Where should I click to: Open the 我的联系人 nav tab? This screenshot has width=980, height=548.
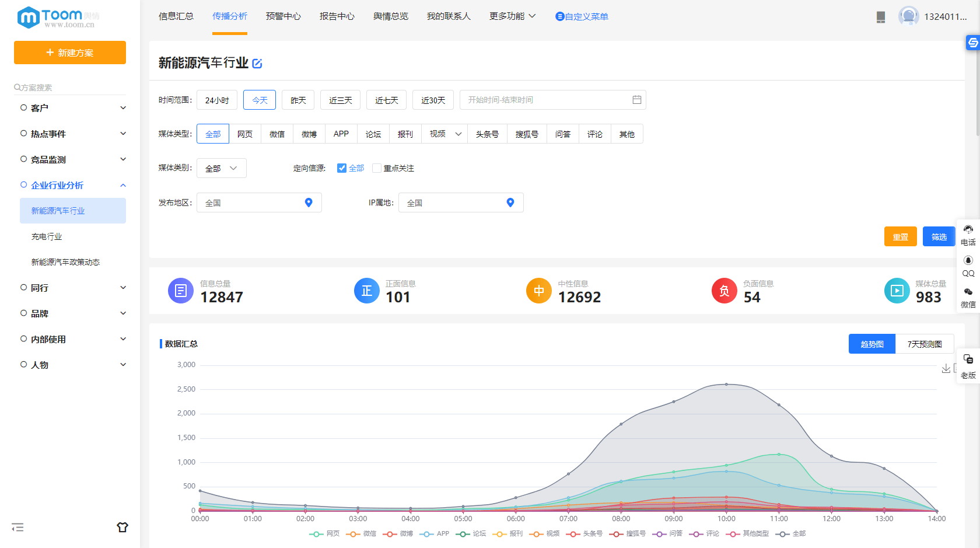point(449,16)
